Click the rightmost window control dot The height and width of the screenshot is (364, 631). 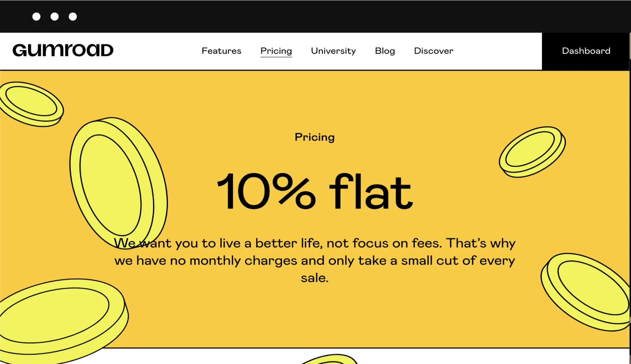coord(73,16)
